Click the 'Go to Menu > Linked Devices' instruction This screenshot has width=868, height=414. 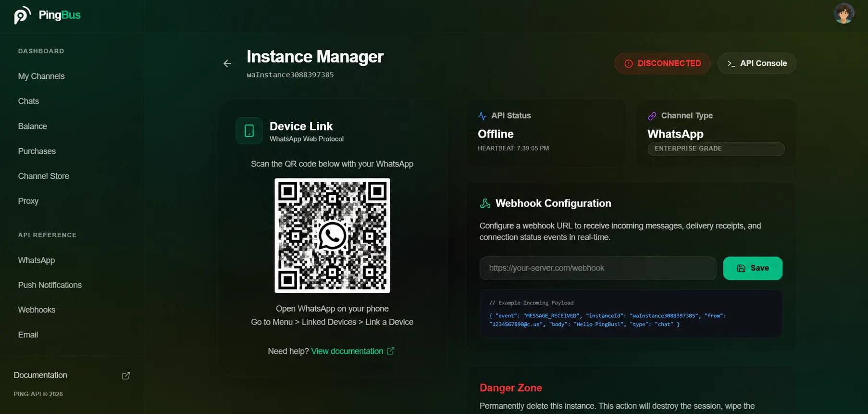[x=332, y=322]
